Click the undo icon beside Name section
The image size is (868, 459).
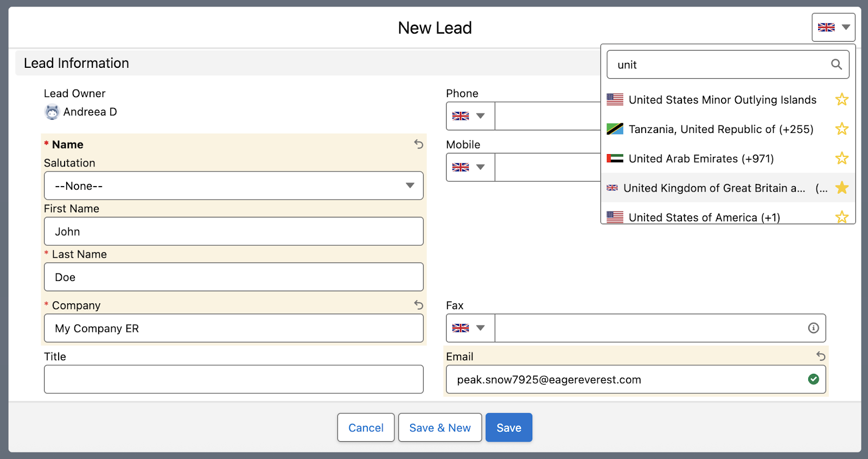[x=418, y=144]
